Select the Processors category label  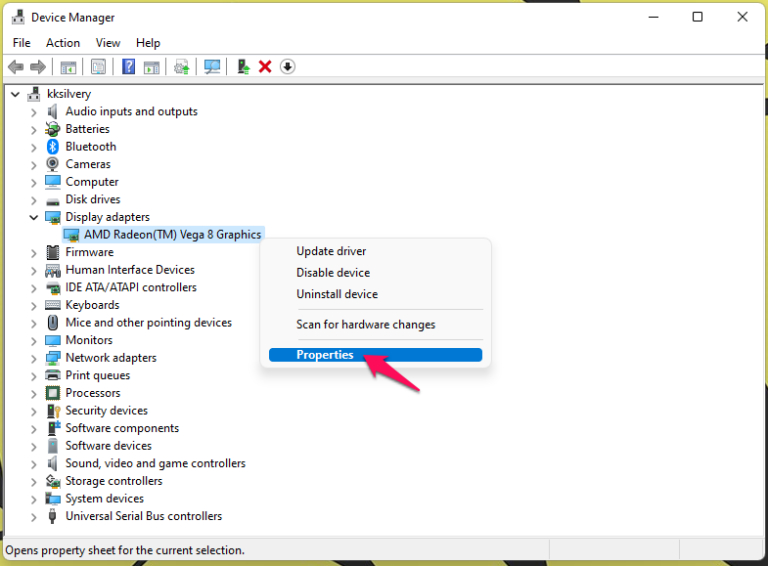coord(93,393)
